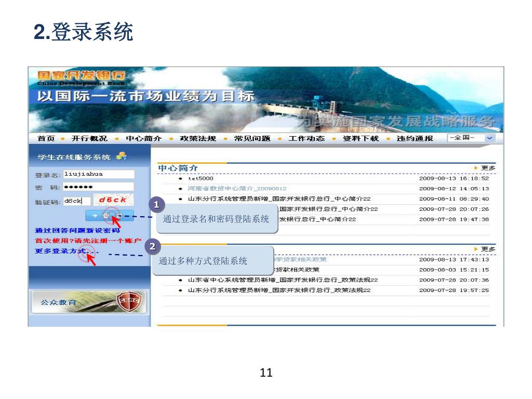Click the 学生在线服务系统 header icon
The width and height of the screenshot is (532, 399).
[122, 156]
